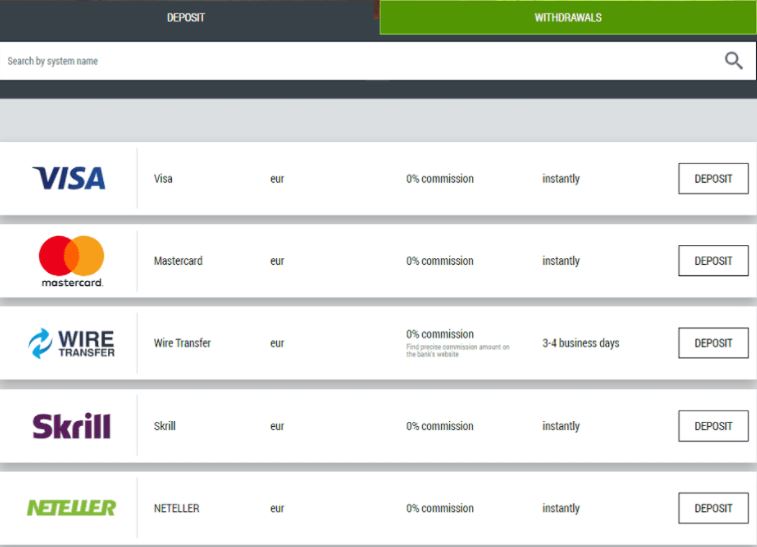Click Deposit button in Skrill row
757x547 pixels.
[713, 426]
